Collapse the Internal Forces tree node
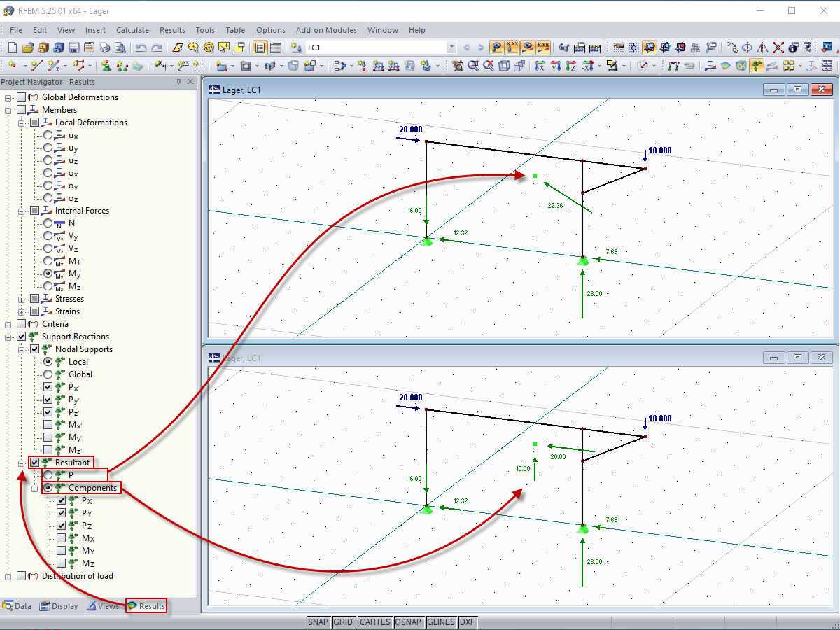 pos(22,211)
